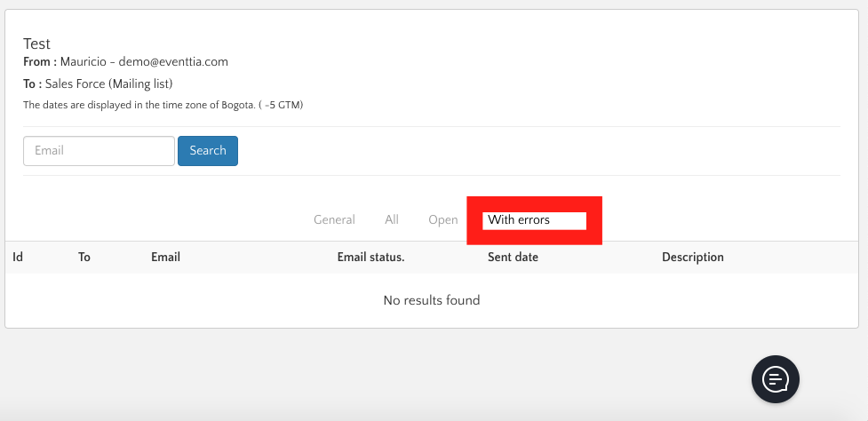
Task: Click into the Email search field
Action: tap(99, 151)
